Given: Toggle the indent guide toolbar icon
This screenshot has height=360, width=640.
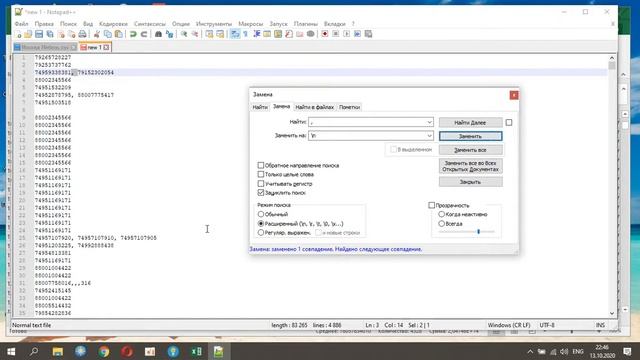Looking at the screenshot, I should coord(257,34).
